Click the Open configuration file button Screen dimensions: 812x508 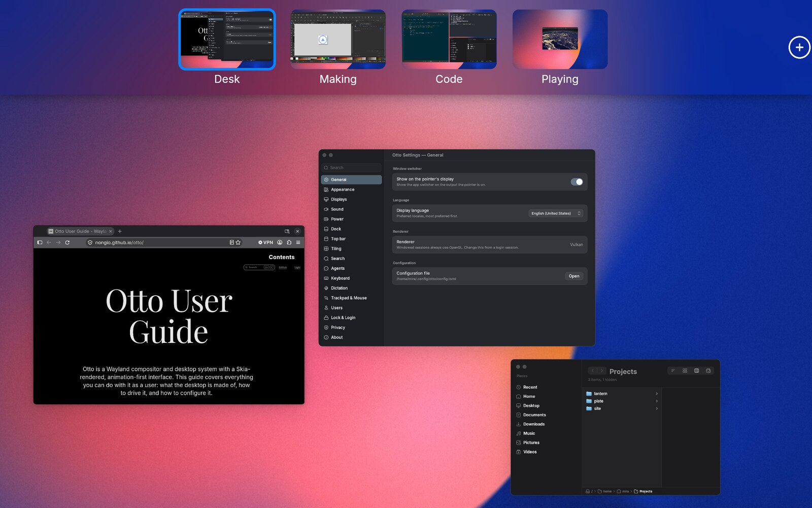click(x=574, y=276)
